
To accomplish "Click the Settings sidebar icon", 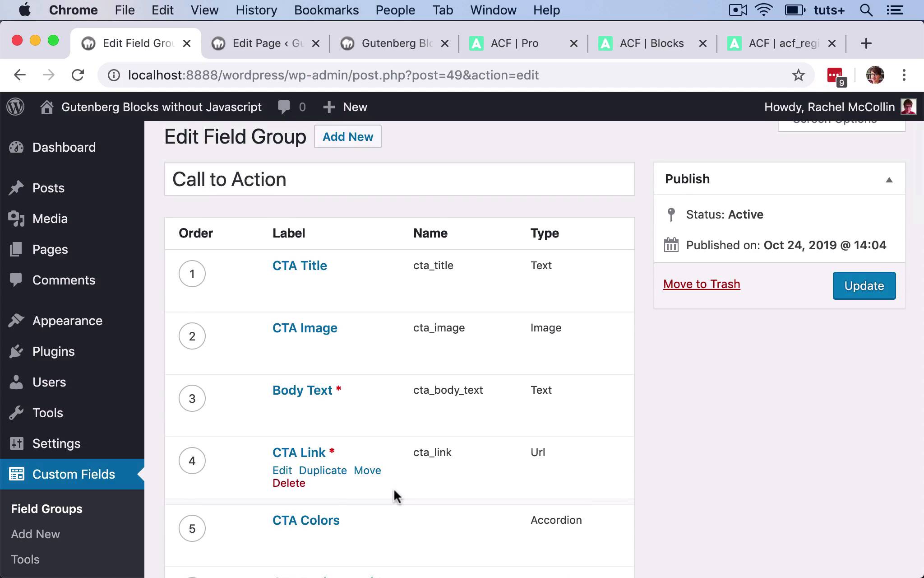I will point(16,443).
